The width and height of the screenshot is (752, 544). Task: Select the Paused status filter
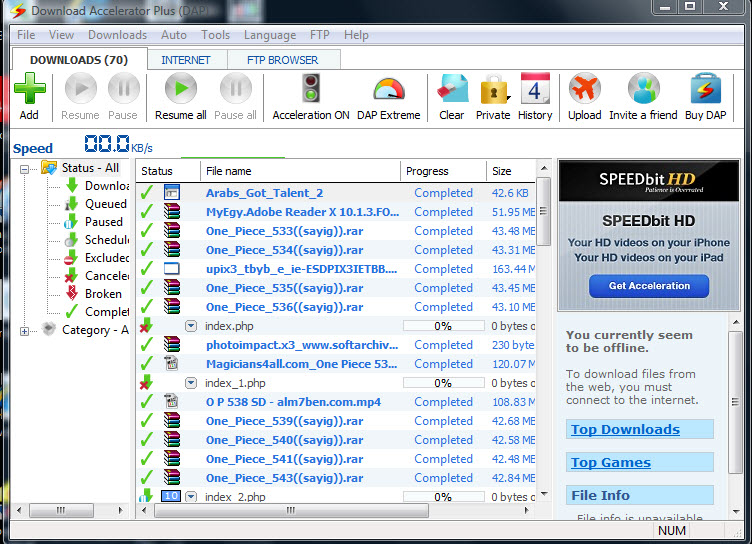pyautogui.click(x=104, y=222)
